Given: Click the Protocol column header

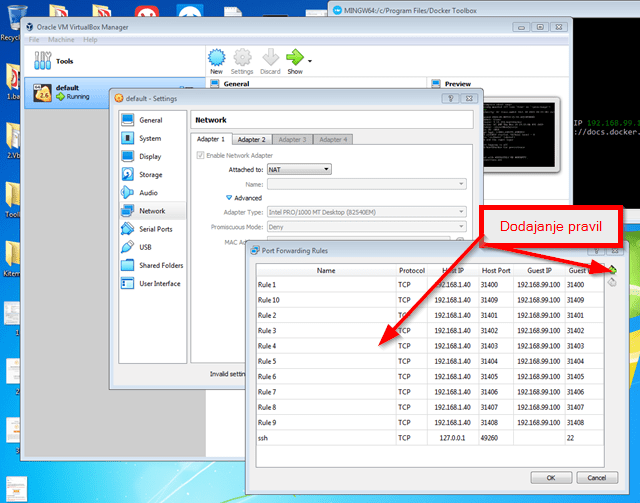Looking at the screenshot, I should 411,270.
